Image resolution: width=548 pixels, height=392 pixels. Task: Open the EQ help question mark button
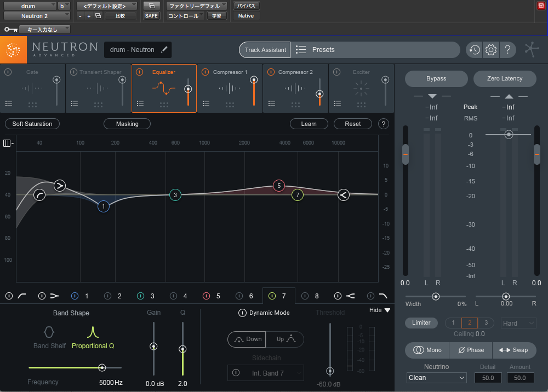(x=384, y=124)
